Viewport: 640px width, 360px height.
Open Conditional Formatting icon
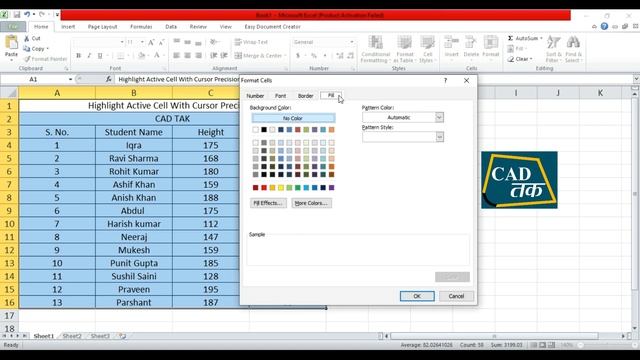coord(376,42)
